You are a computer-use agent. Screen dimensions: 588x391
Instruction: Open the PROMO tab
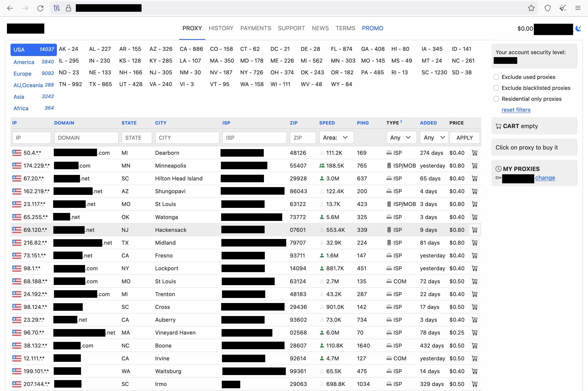[x=372, y=28]
